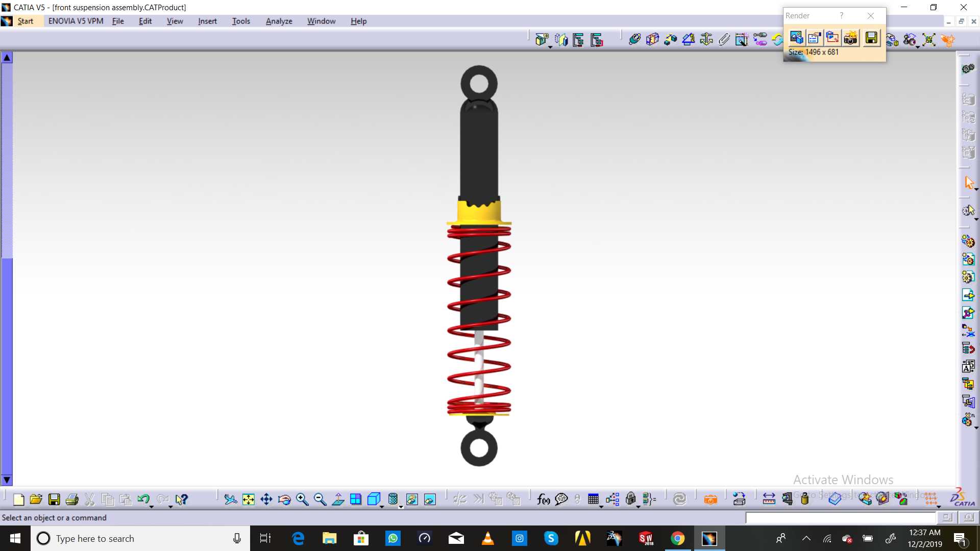Click the Coincidence constraint icon
This screenshot has width=980, height=551.
tap(634, 39)
